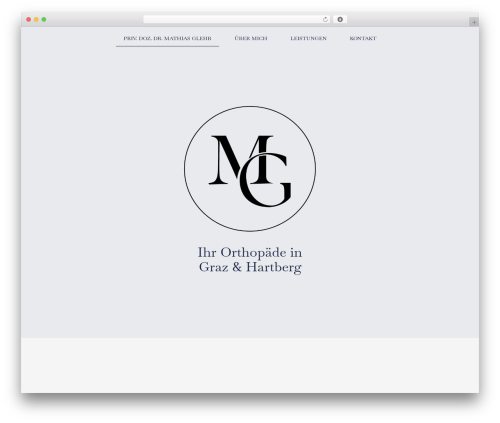Navigate to the Kontakt page
The width and height of the screenshot is (500, 423).
pyautogui.click(x=363, y=38)
